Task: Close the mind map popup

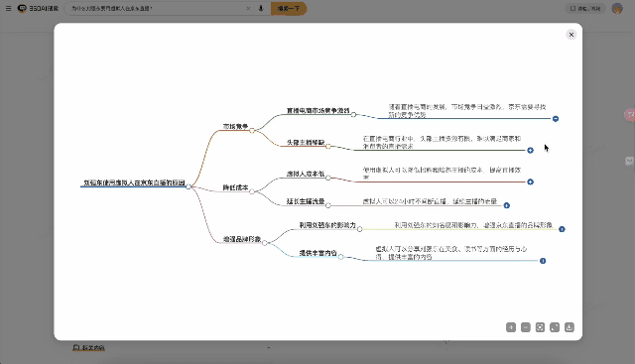Action: coord(571,35)
